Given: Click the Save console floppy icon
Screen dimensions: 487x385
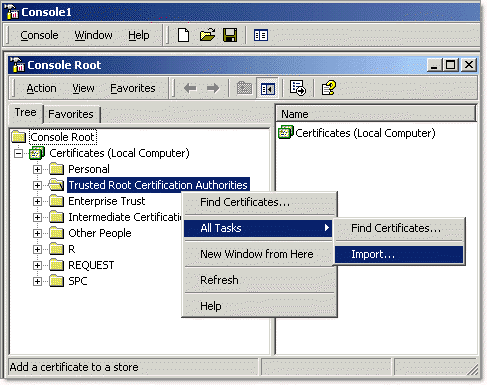Looking at the screenshot, I should (230, 35).
